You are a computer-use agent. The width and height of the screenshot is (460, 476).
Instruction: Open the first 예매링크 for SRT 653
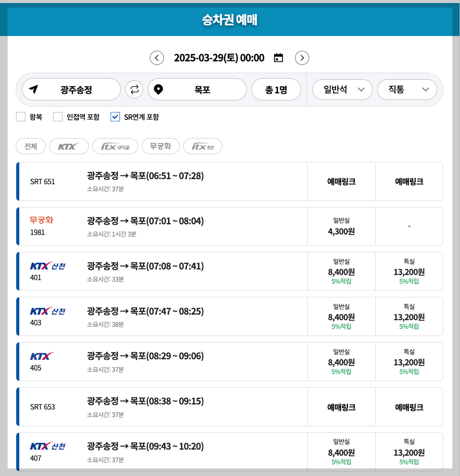point(341,407)
